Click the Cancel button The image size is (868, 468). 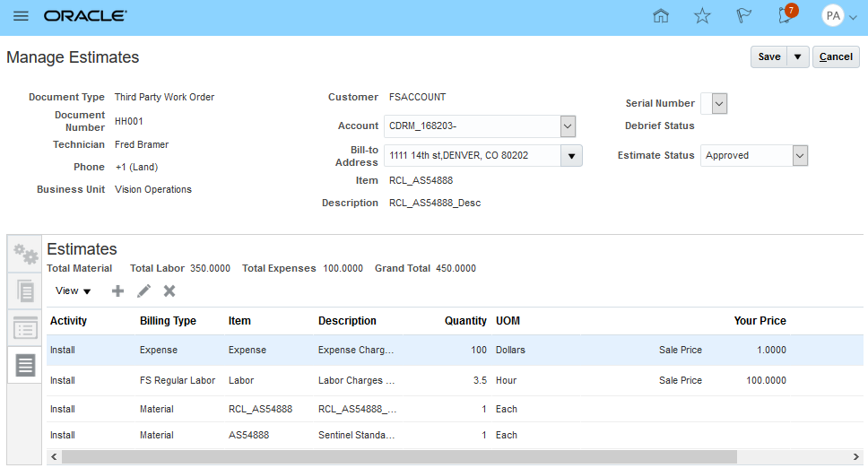(x=836, y=57)
